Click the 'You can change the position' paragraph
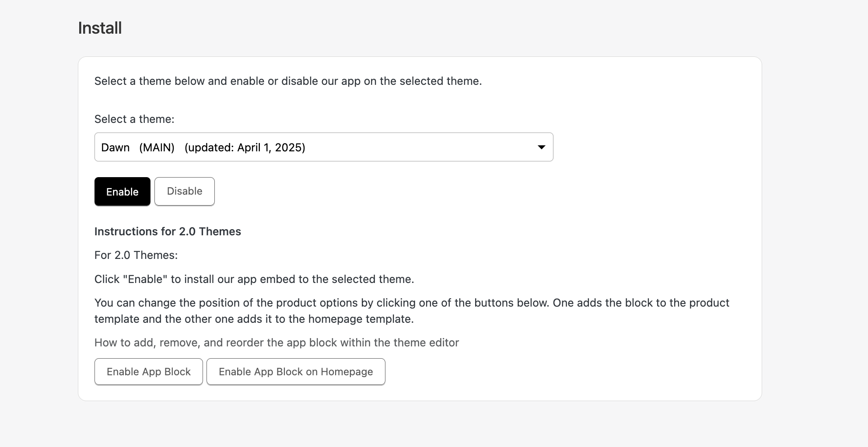 coord(412,311)
